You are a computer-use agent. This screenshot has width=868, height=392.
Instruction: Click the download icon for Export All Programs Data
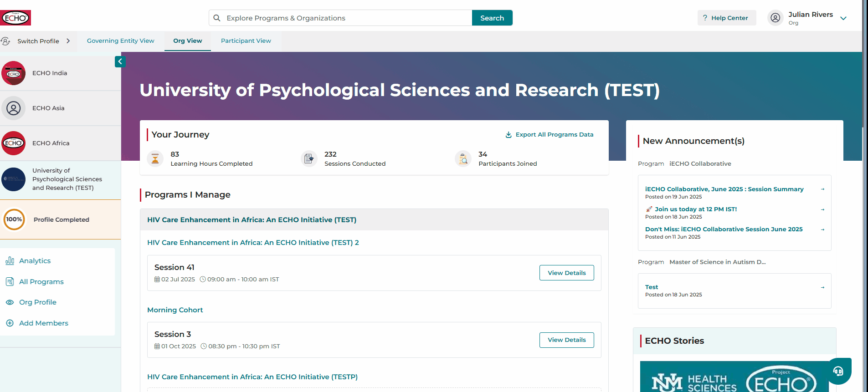coord(508,135)
